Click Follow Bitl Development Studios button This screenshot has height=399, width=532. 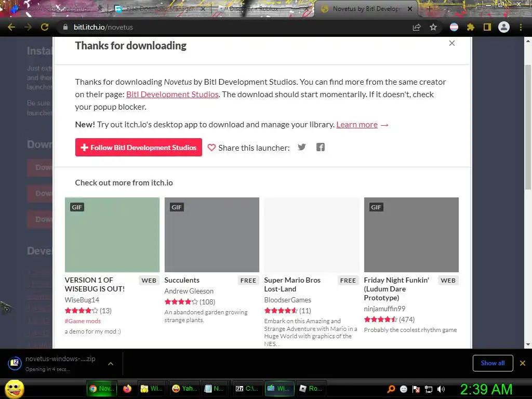point(138,147)
